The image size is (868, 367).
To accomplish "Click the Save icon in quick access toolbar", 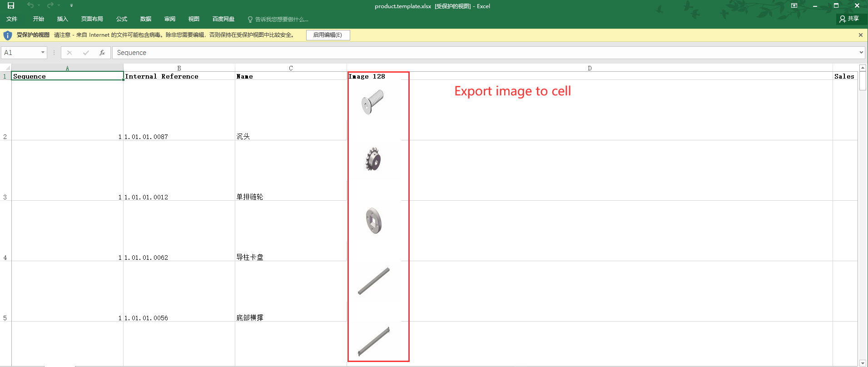I will [11, 5].
